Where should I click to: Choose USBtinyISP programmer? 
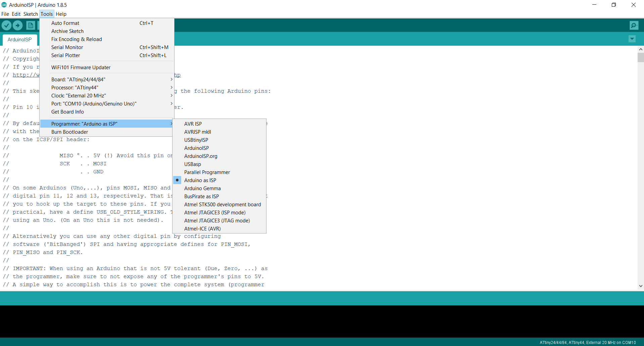pos(219,140)
